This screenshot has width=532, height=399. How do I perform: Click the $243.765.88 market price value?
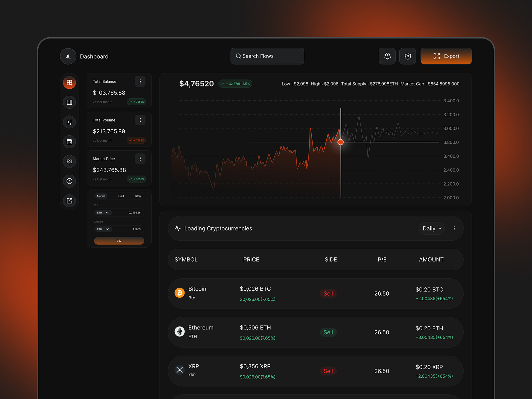[x=109, y=170]
